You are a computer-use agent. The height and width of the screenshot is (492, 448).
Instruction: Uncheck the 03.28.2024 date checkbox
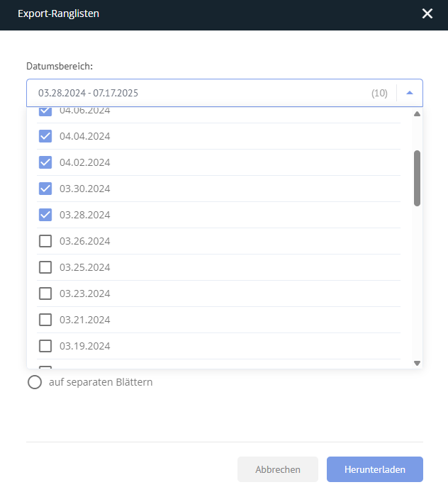(x=45, y=215)
